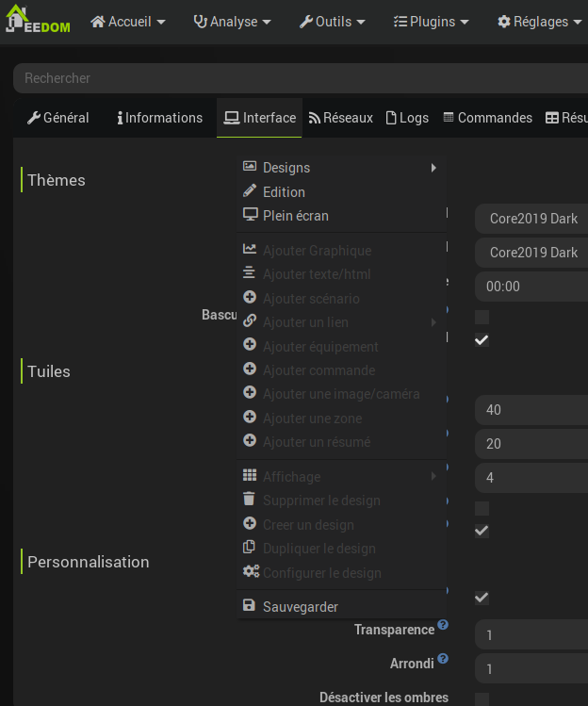Uncheck the checked box below the 00:00 field
Image resolution: width=588 pixels, height=706 pixels.
click(482, 339)
